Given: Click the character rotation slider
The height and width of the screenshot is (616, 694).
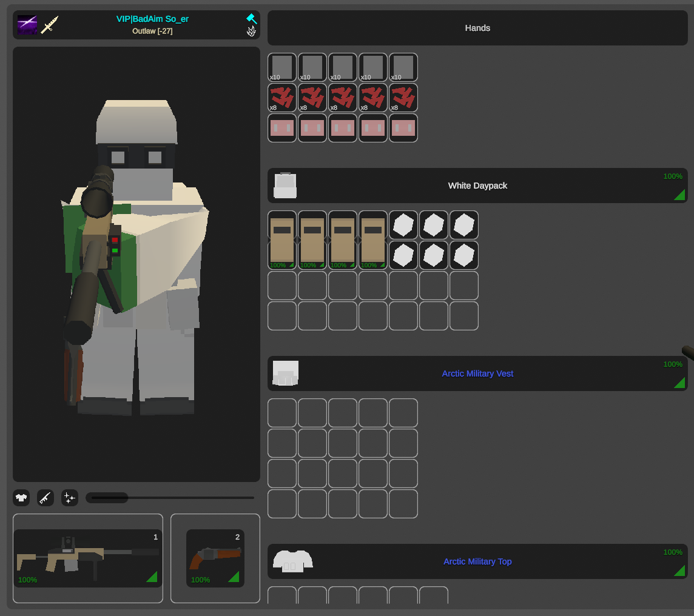Looking at the screenshot, I should 170,498.
